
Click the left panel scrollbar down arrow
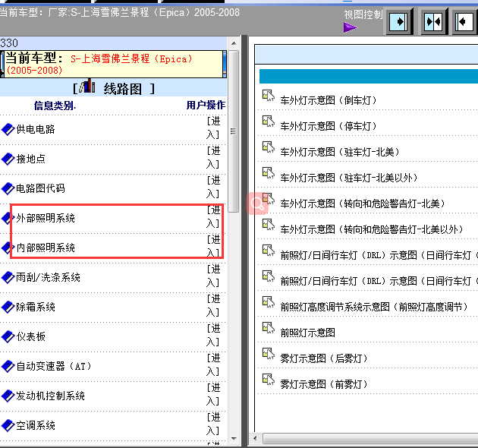pos(234,439)
